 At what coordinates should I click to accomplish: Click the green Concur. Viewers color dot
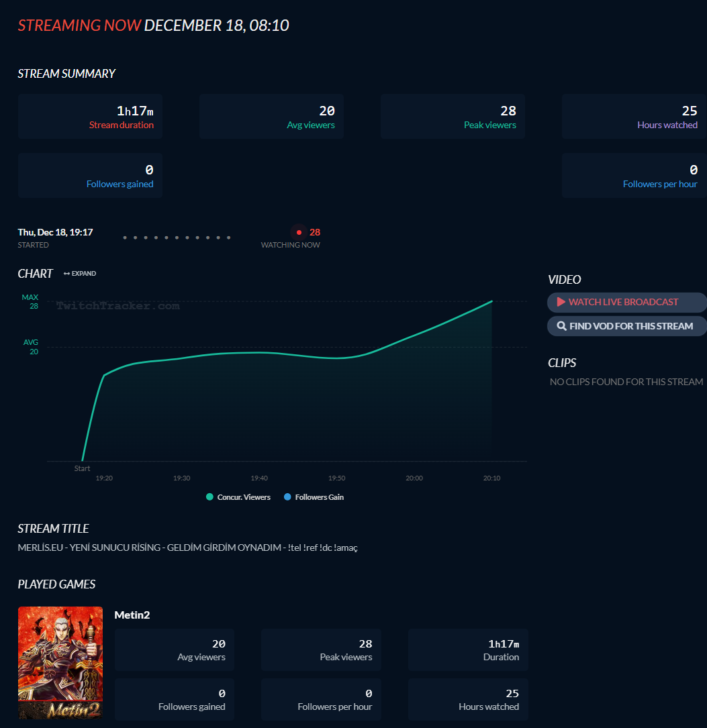209,497
